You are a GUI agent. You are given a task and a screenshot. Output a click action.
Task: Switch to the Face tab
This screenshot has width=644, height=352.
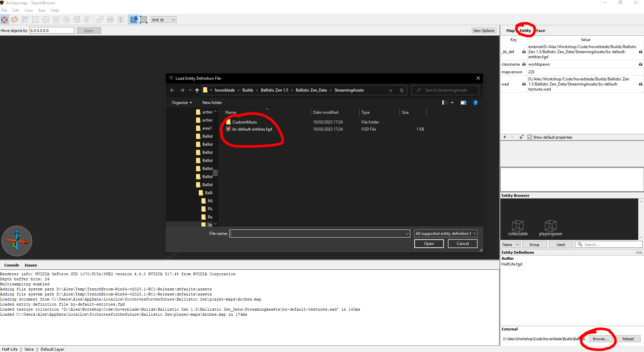click(541, 31)
